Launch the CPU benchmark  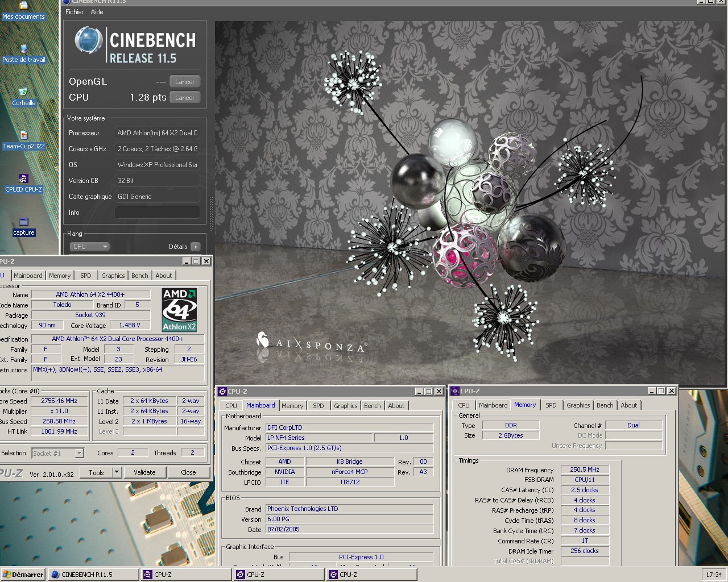pos(185,98)
